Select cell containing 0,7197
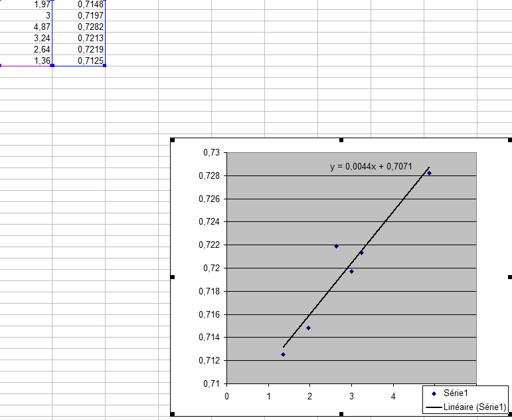 79,15
